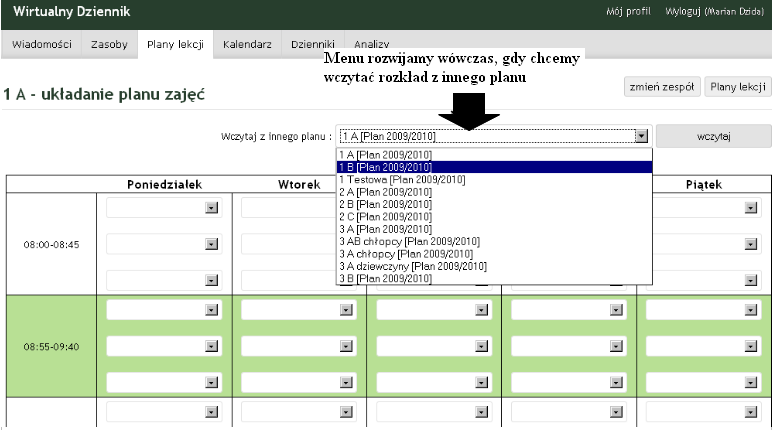Click the wczytaj button

714,136
